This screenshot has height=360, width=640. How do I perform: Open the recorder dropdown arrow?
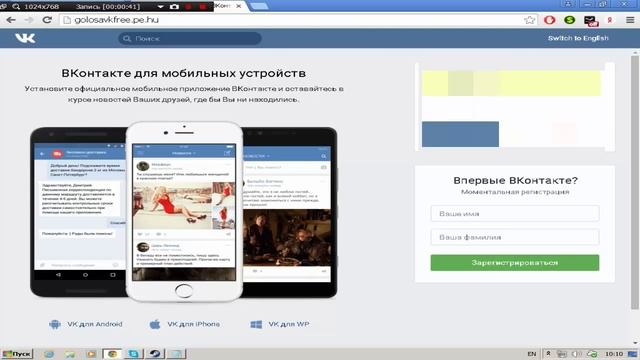point(160,7)
